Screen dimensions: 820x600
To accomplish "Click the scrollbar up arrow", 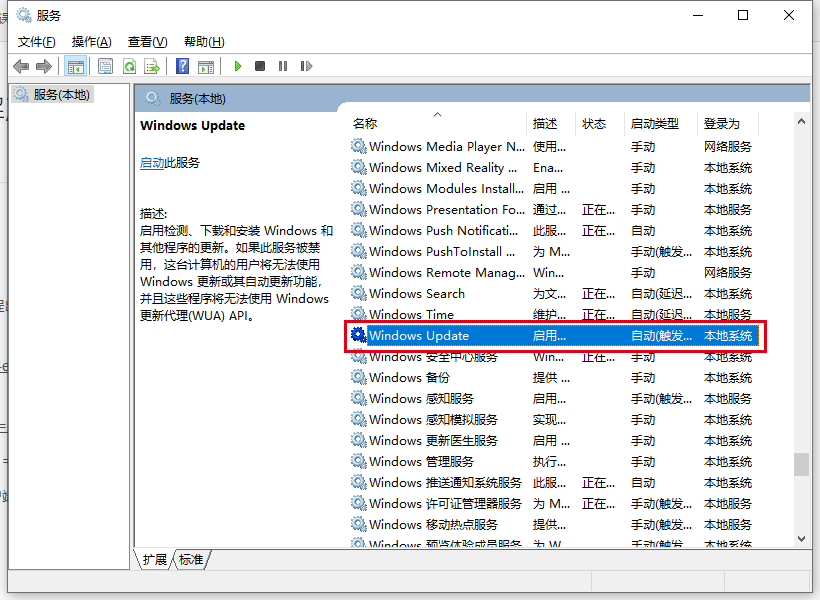I will click(x=801, y=121).
